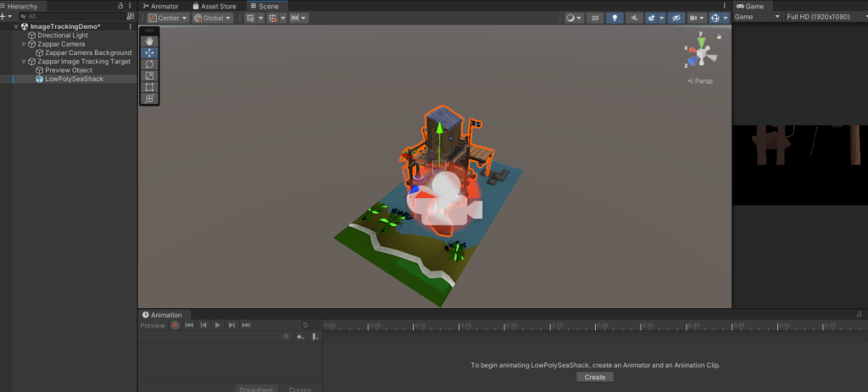Screen dimensions: 868x392
Task: Click the Create button for animation
Action: pos(595,377)
